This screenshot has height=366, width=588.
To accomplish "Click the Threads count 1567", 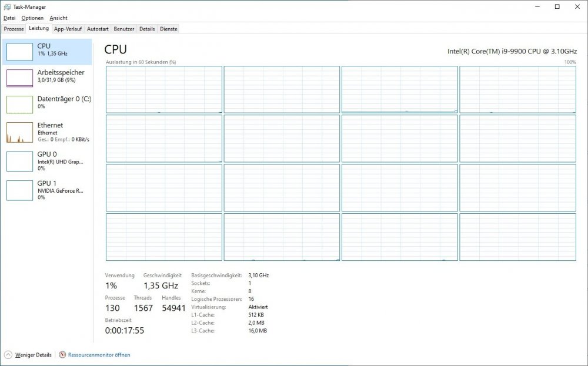I will tap(143, 308).
